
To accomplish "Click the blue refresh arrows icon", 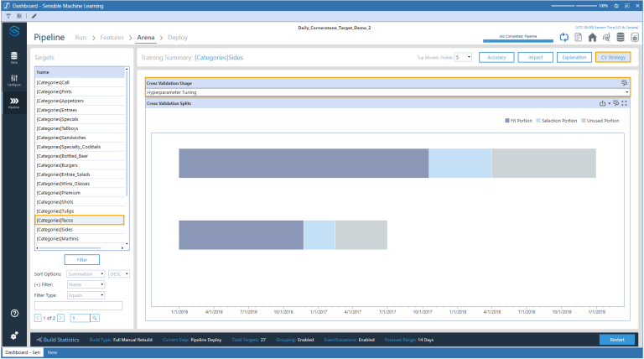I will pyautogui.click(x=564, y=38).
